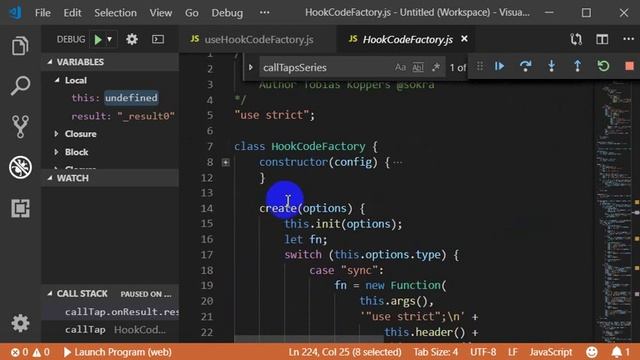
Task: Open the Manage gear at sidebar bottom
Action: (x=20, y=323)
